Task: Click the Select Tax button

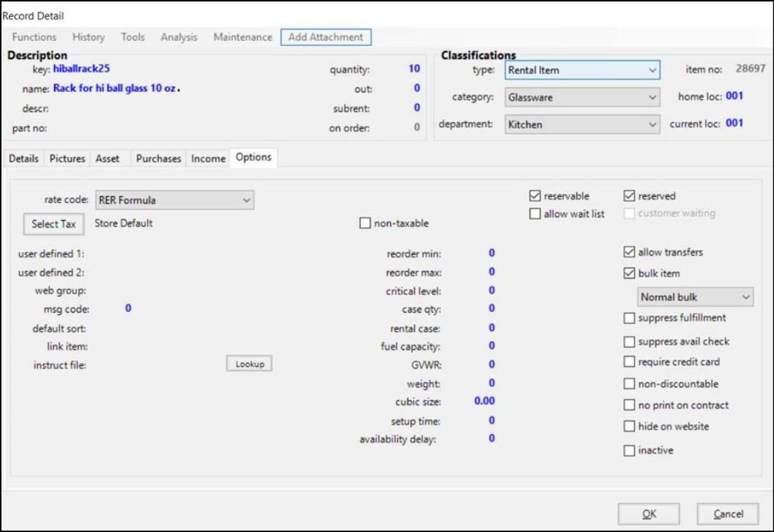Action: pos(54,224)
